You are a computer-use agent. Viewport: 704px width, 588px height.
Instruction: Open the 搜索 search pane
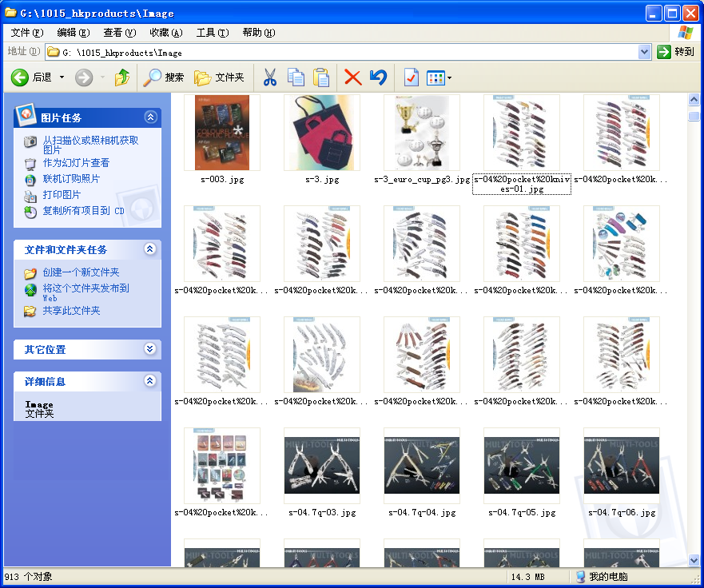point(163,77)
